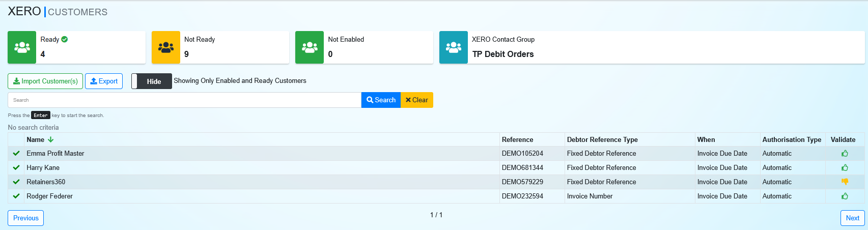Click thumbs-down validate icon for Retainers360
This screenshot has width=868, height=230.
pos(845,182)
